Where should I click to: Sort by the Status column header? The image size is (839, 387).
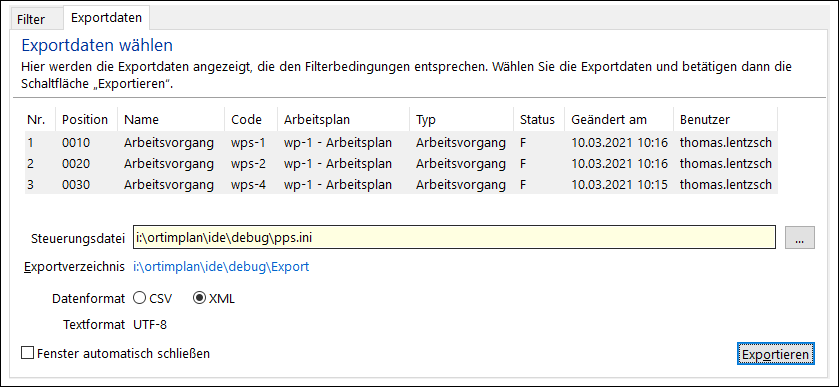pos(539,120)
